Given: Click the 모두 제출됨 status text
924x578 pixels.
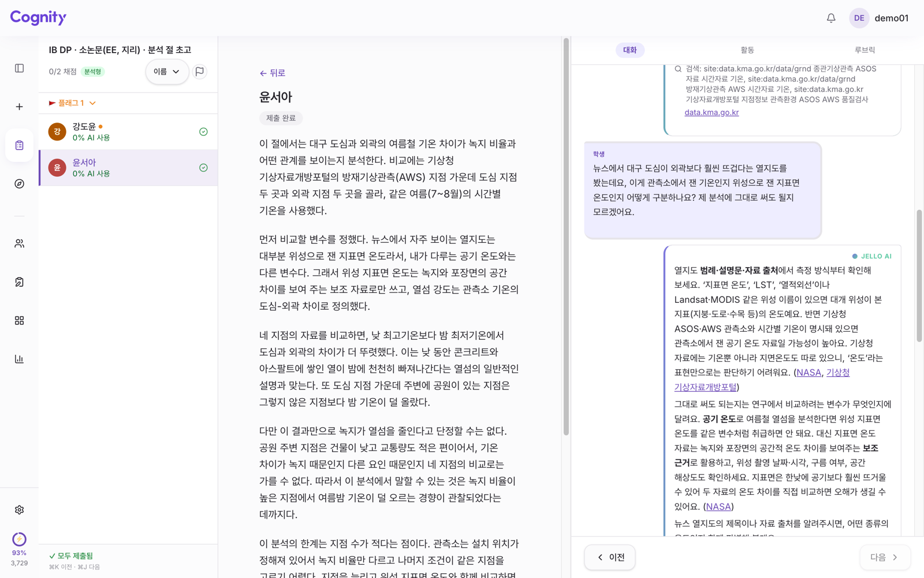Looking at the screenshot, I should click(x=71, y=555).
